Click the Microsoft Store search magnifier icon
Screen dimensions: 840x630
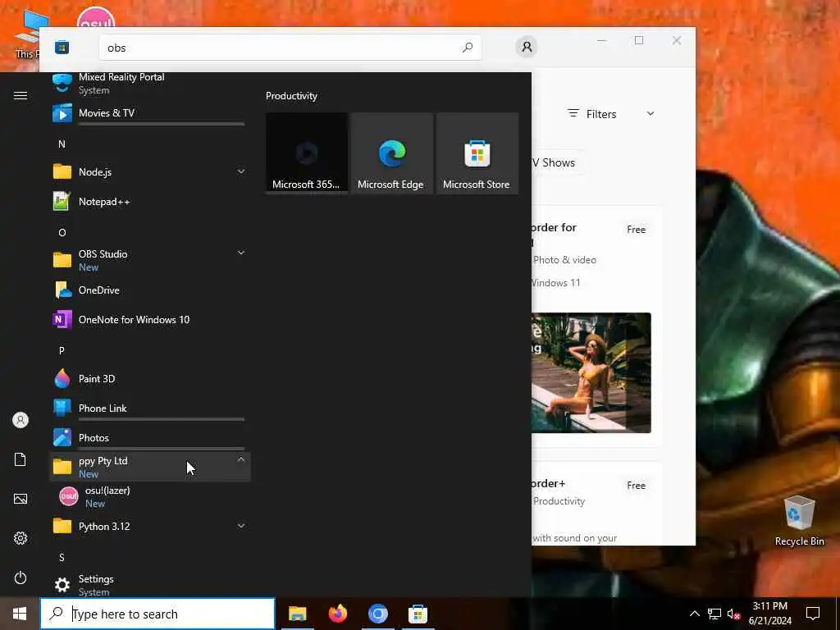point(467,48)
